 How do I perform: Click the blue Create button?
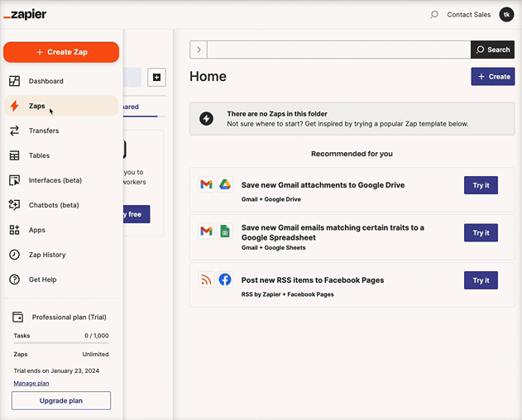point(493,77)
